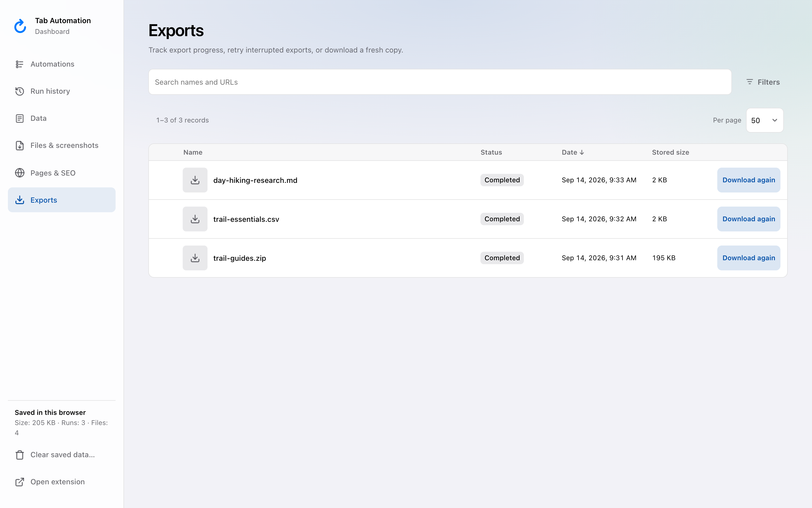Sort by the Status column header
The height and width of the screenshot is (508, 812).
pyautogui.click(x=491, y=152)
